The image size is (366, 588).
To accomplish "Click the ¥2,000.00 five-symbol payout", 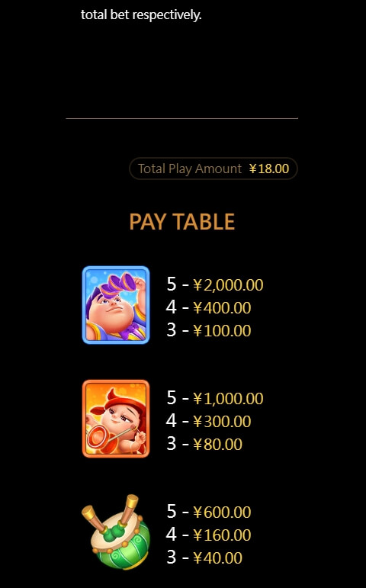I will click(x=228, y=285).
